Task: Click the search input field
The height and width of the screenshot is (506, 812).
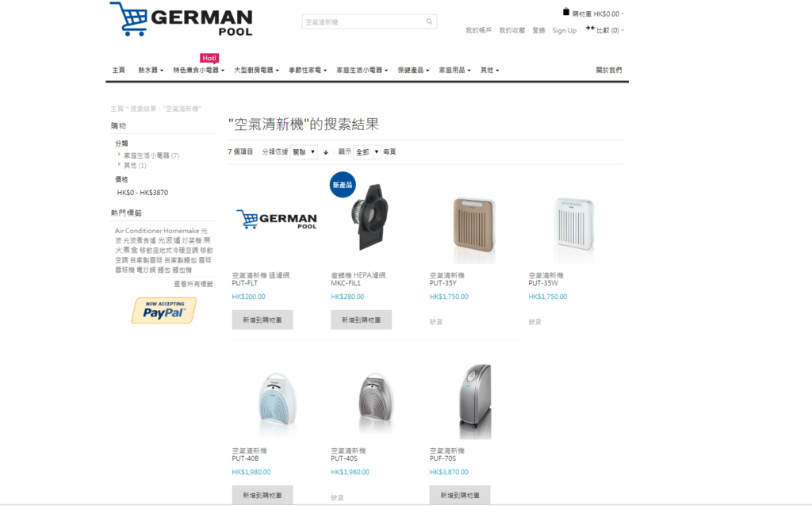Action: point(363,21)
